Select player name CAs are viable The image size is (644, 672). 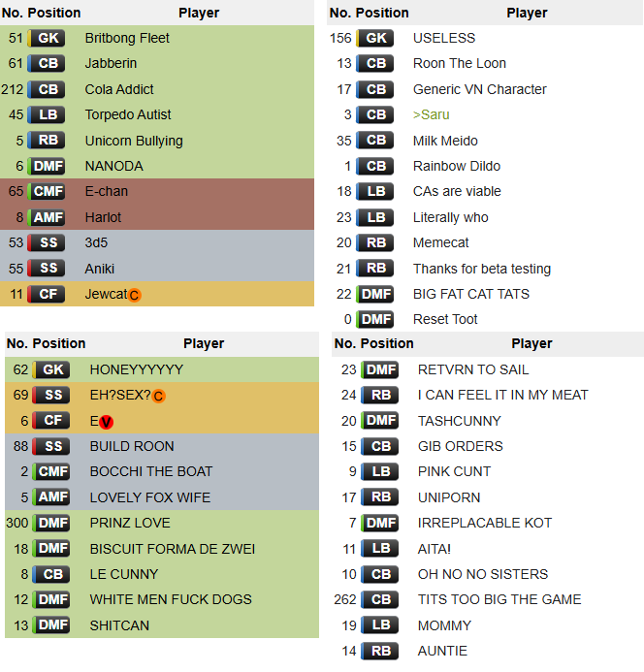[x=457, y=191]
